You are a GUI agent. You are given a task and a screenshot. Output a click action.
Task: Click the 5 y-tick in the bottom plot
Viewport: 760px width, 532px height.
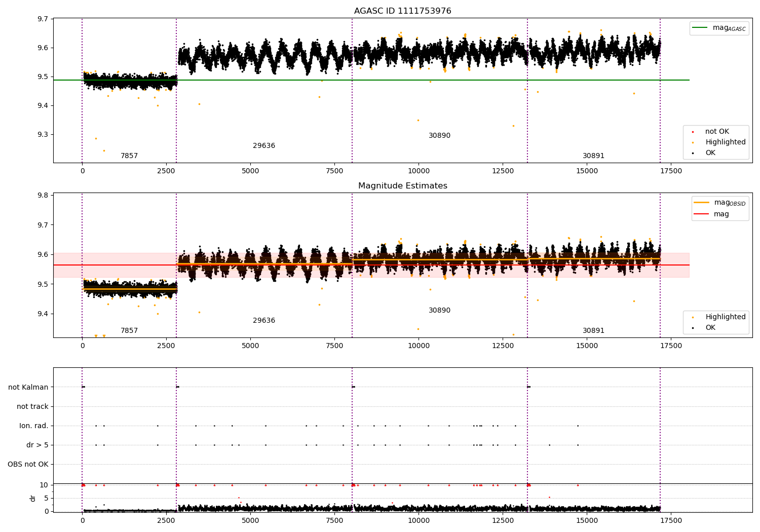(46, 499)
